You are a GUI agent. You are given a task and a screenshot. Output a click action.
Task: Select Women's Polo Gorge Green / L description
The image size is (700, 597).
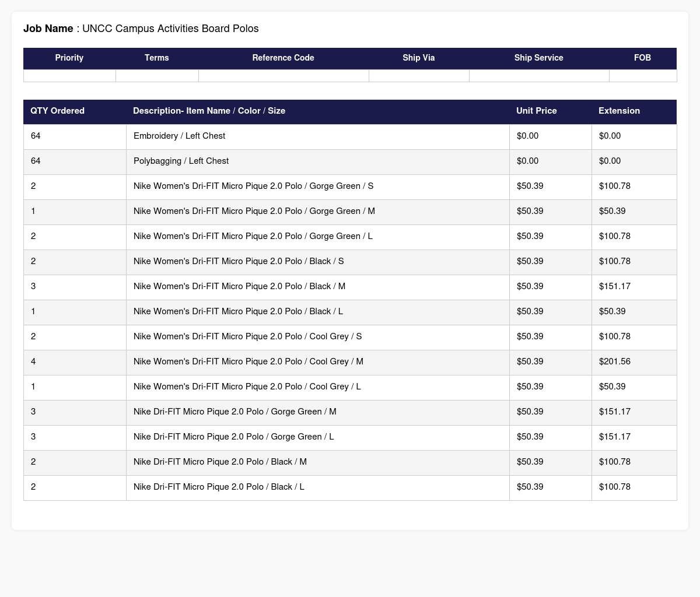coord(253,236)
